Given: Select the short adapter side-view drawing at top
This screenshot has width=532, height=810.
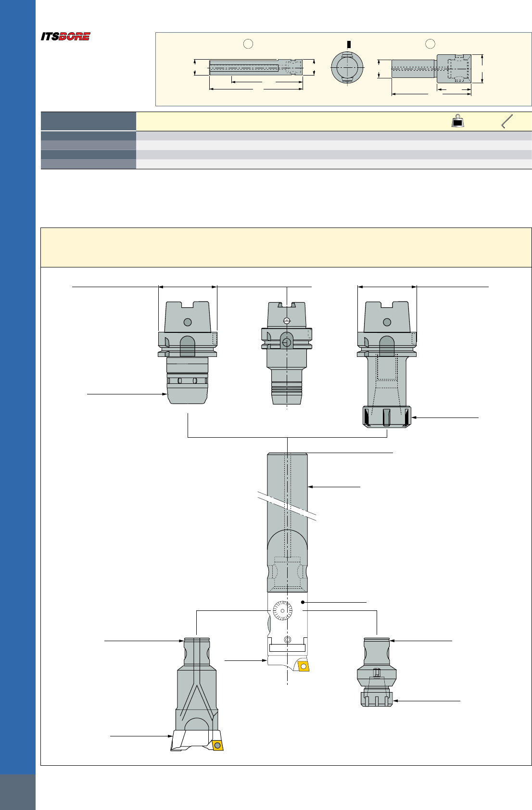Looking at the screenshot, I should [x=431, y=68].
